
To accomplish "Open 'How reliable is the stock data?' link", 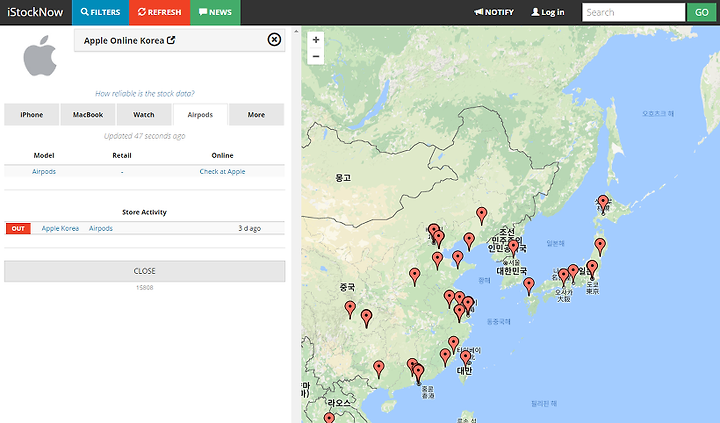I will click(x=145, y=94).
